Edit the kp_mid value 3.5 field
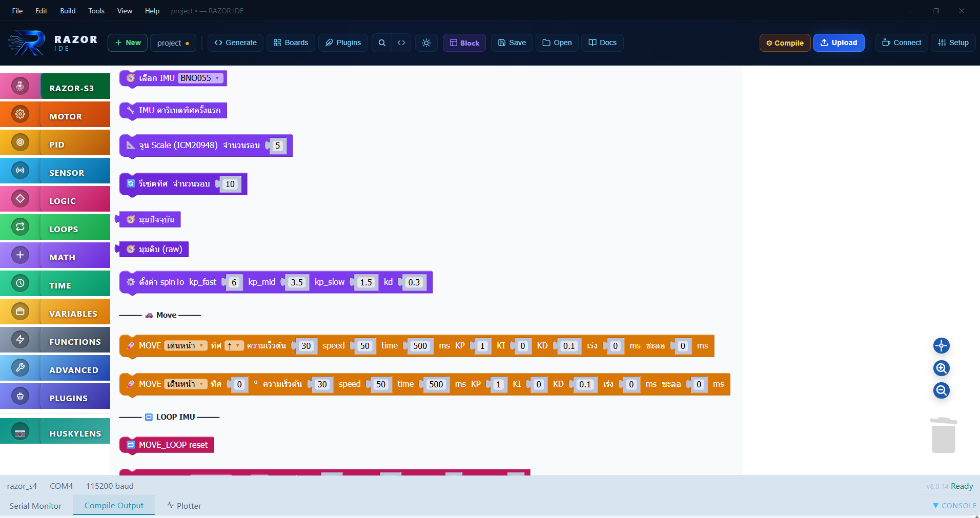The image size is (980, 518). pos(297,282)
